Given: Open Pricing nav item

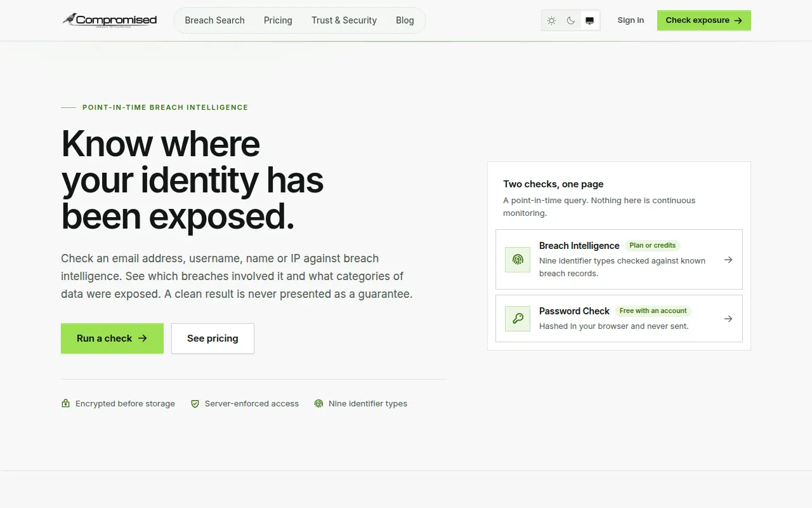Looking at the screenshot, I should tap(278, 20).
